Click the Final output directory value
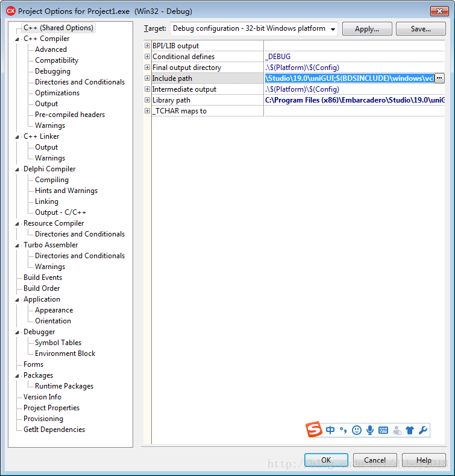 [302, 68]
